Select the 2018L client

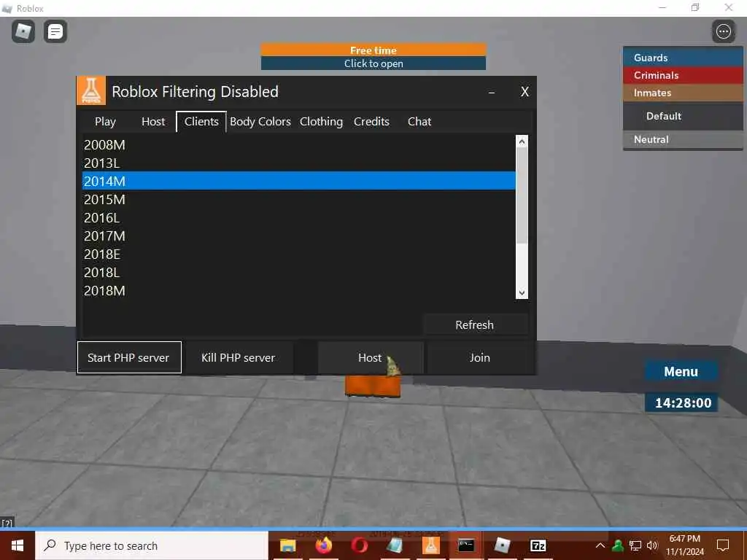[298, 273]
